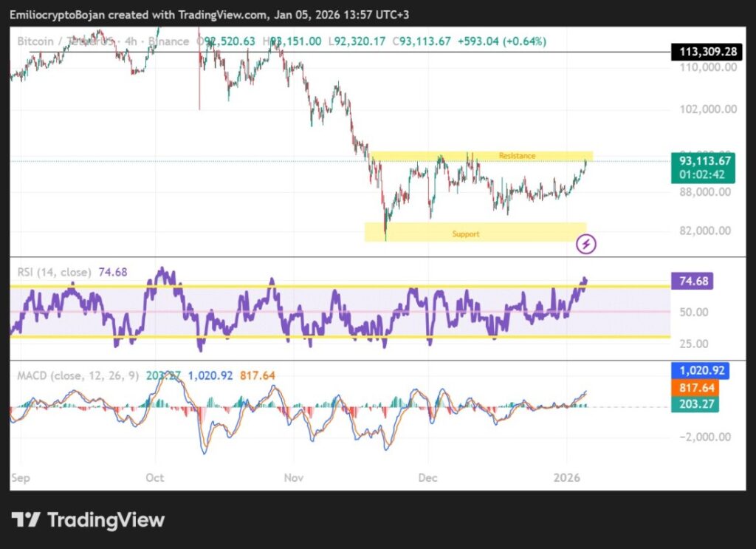756x549 pixels.
Task: Select the yellow Support zone rectangle
Action: click(475, 233)
